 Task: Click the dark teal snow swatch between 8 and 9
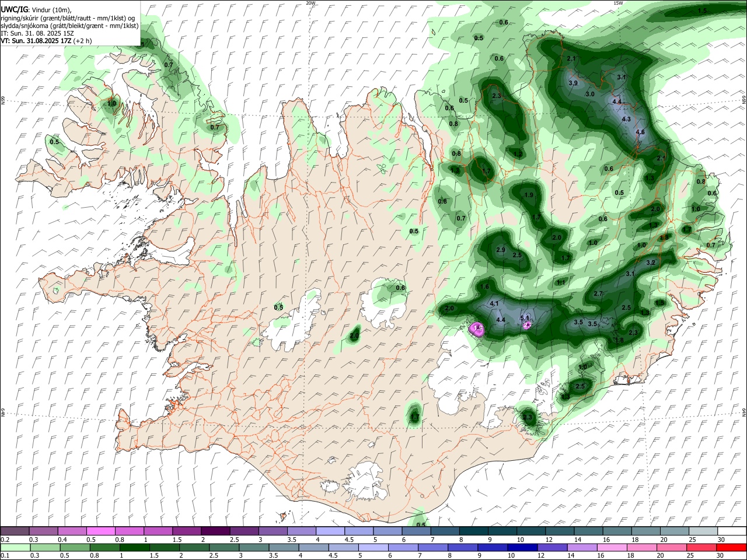point(474,531)
